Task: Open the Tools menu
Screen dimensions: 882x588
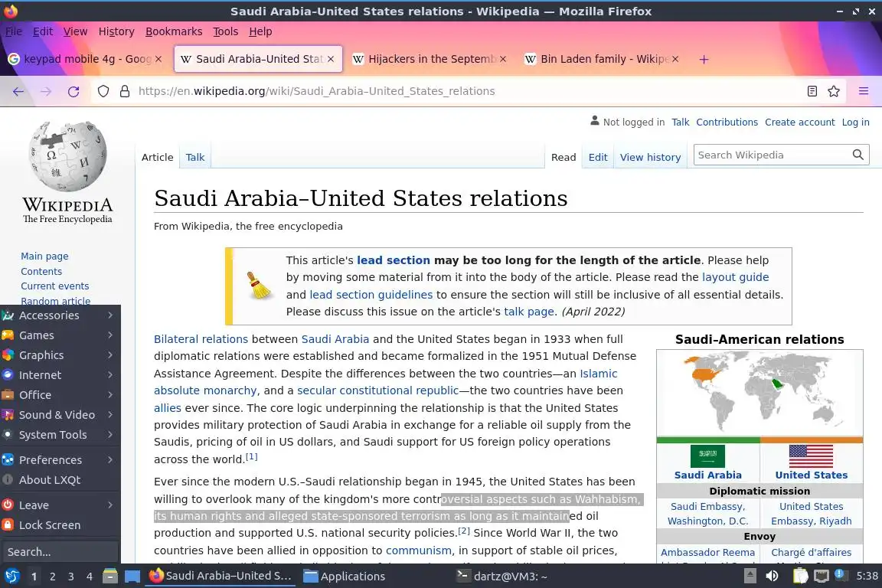Action: point(226,31)
